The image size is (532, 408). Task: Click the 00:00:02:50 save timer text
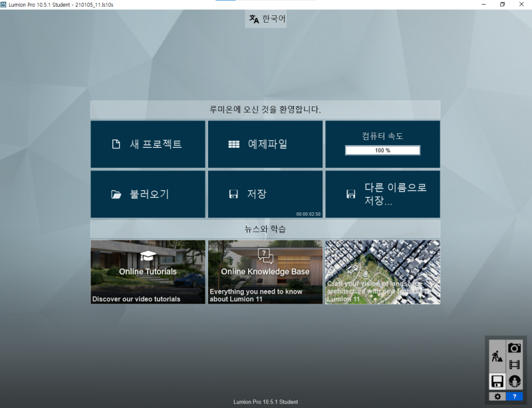click(308, 214)
